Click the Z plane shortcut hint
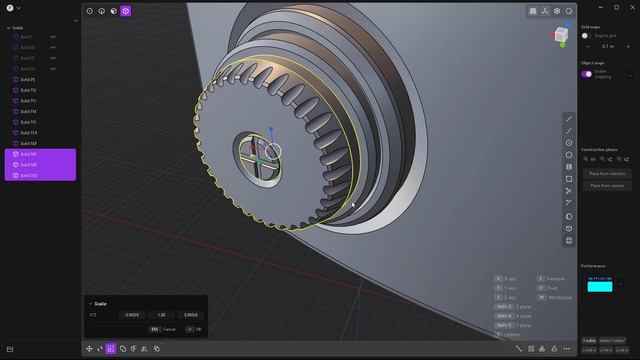 [513, 307]
